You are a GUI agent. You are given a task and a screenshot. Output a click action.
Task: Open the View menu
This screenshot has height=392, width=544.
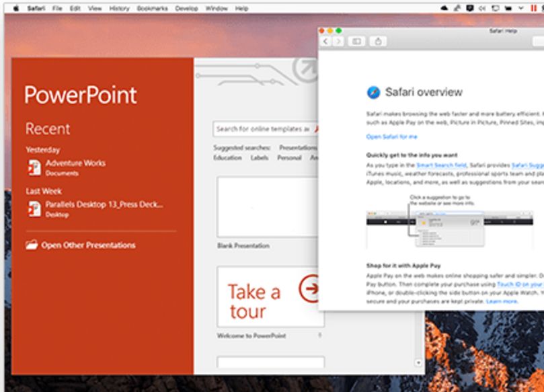[x=95, y=8]
